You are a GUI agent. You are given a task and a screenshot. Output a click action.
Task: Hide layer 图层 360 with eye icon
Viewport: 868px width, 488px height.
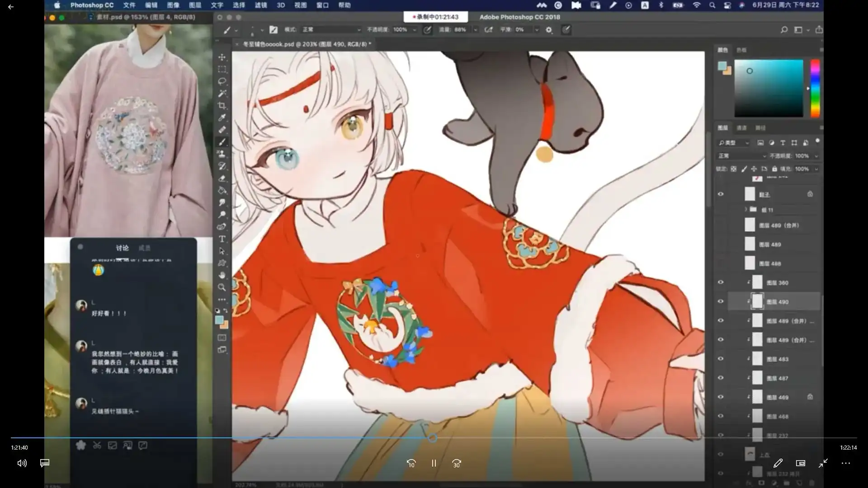click(x=721, y=282)
